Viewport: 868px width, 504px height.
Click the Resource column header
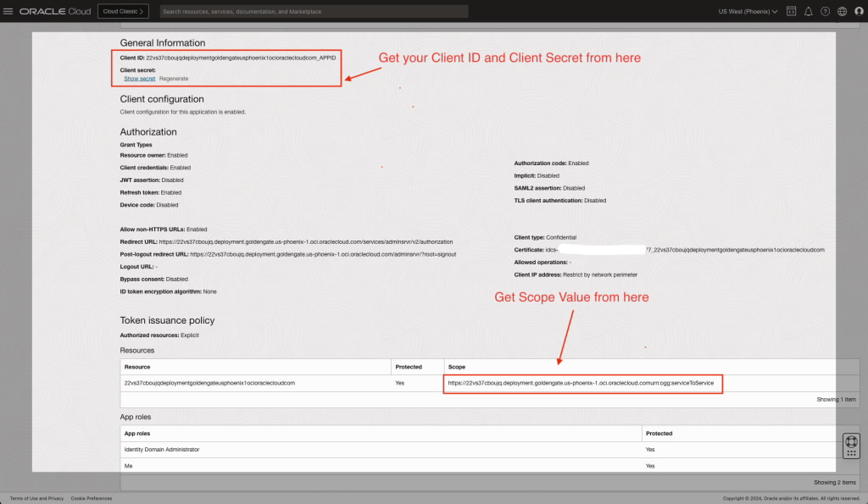(x=138, y=366)
